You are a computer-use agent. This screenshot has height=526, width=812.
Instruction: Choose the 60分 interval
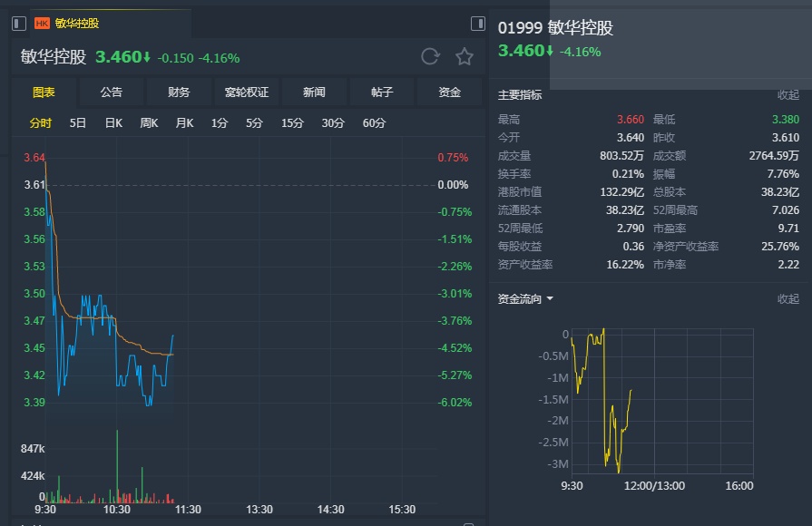point(374,123)
